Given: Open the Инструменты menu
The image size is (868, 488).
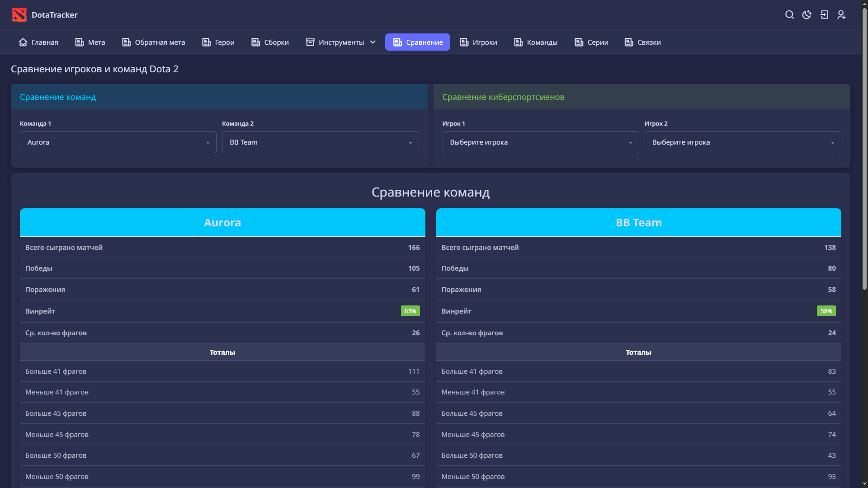Looking at the screenshot, I should coord(341,42).
